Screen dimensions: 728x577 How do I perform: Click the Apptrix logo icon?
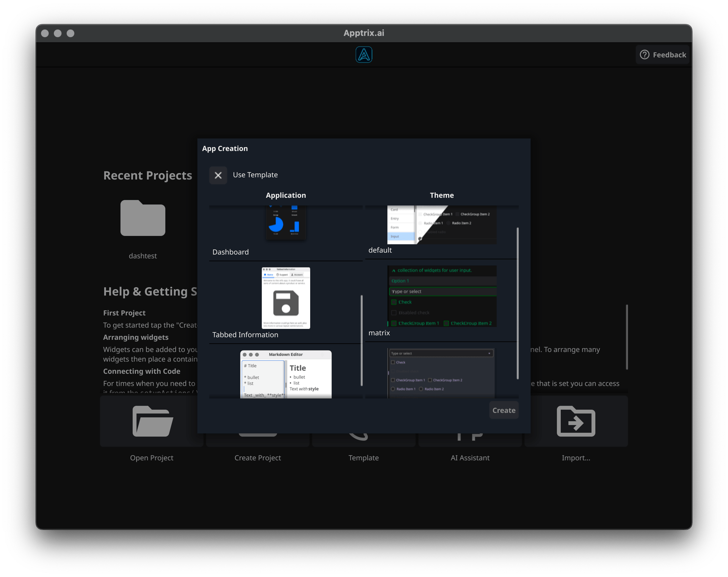point(364,55)
